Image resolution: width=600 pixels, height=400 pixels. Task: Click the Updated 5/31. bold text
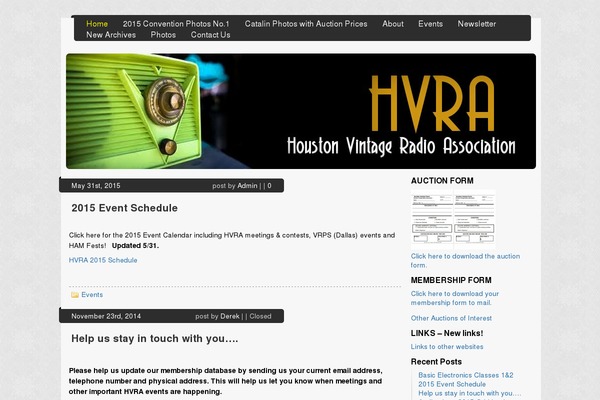coord(135,246)
